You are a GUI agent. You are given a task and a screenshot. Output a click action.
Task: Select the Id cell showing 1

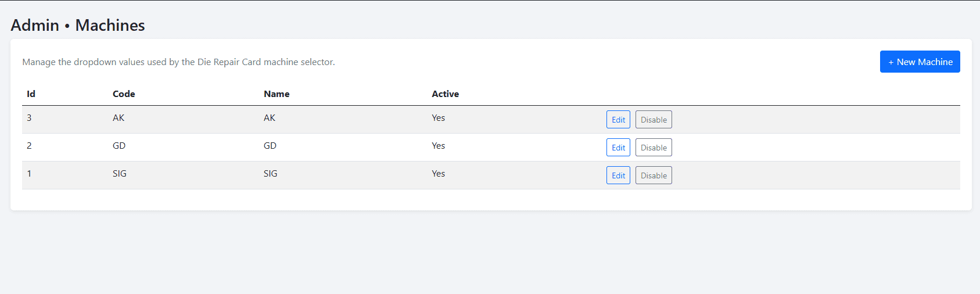click(x=29, y=174)
